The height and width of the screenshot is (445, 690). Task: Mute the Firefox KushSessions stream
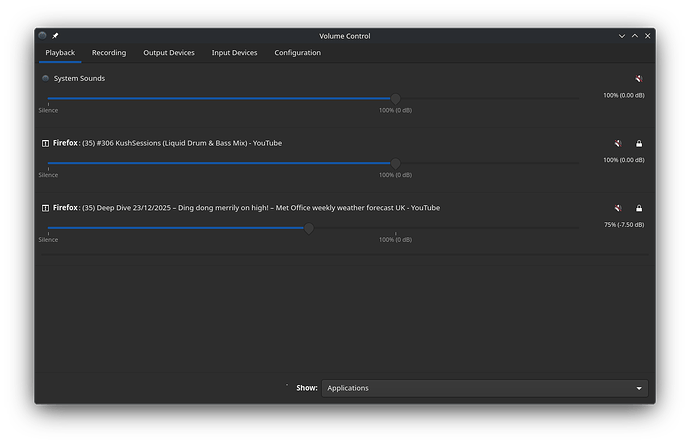click(618, 144)
